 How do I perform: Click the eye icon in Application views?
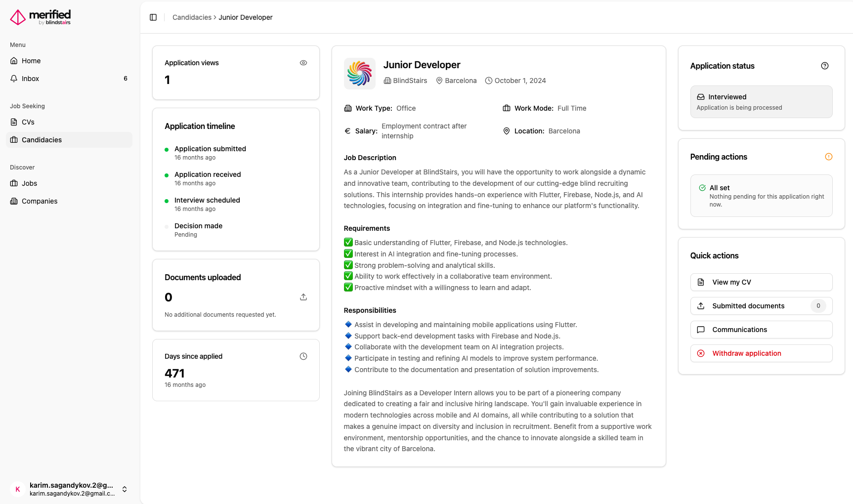click(303, 63)
